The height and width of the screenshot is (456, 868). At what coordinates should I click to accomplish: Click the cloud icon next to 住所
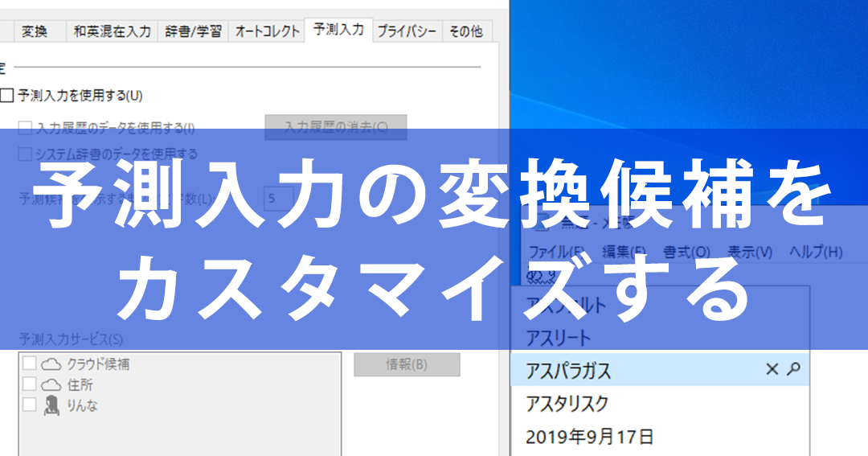[x=51, y=384]
